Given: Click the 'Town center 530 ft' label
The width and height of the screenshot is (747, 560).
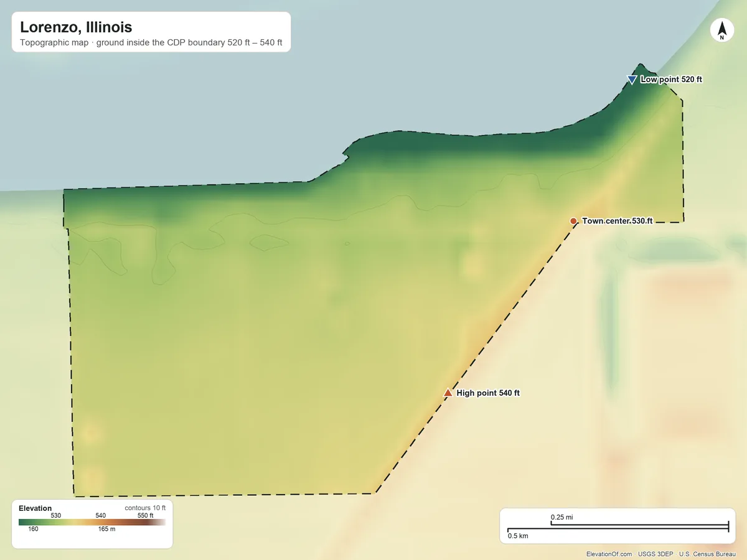Looking at the screenshot, I should [x=618, y=221].
